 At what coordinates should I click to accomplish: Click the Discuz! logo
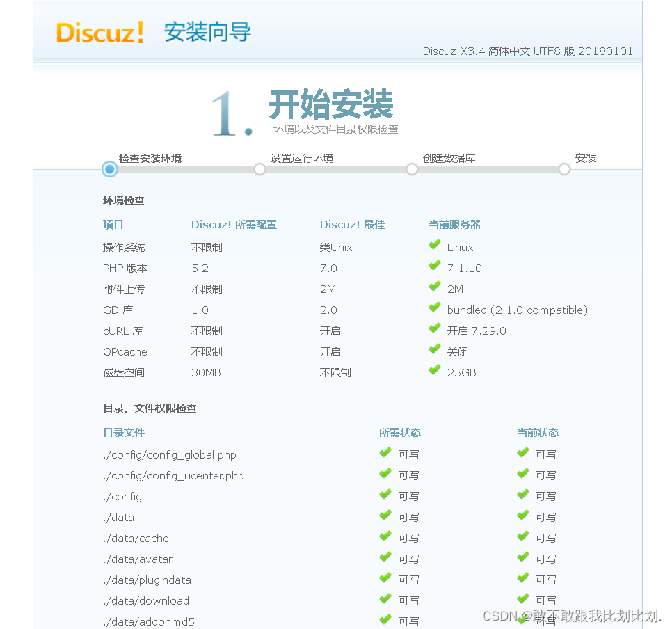click(x=99, y=33)
